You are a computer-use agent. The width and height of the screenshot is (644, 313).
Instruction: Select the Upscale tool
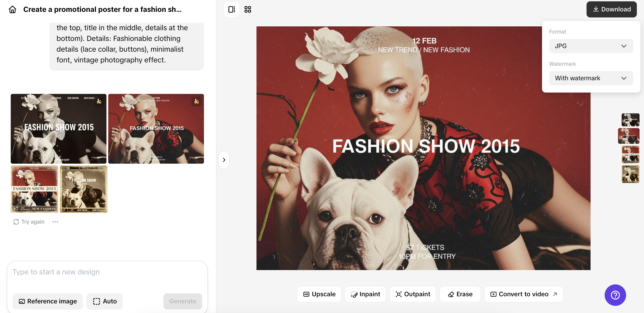point(319,294)
